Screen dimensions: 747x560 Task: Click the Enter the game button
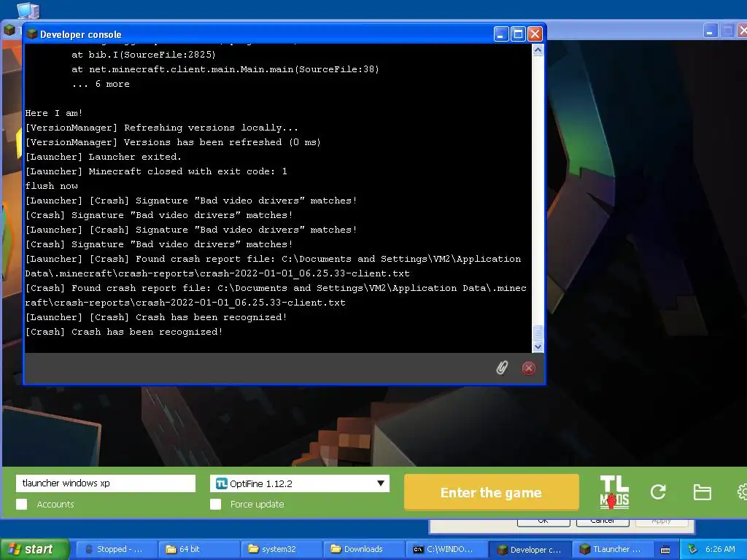coord(491,492)
